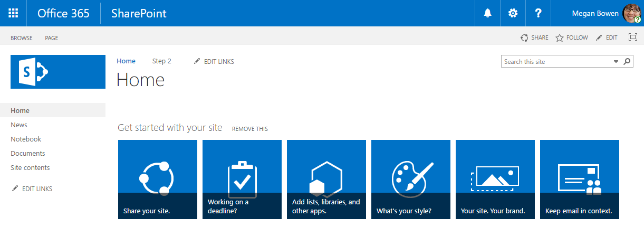Image resolution: width=644 pixels, height=236 pixels.
Task: Select Home in the top navigation
Action: pyautogui.click(x=126, y=61)
